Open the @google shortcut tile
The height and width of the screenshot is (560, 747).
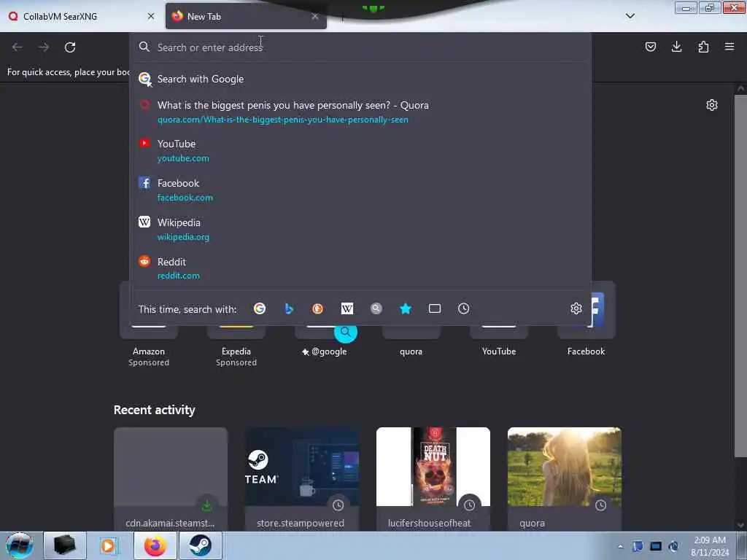click(324, 333)
